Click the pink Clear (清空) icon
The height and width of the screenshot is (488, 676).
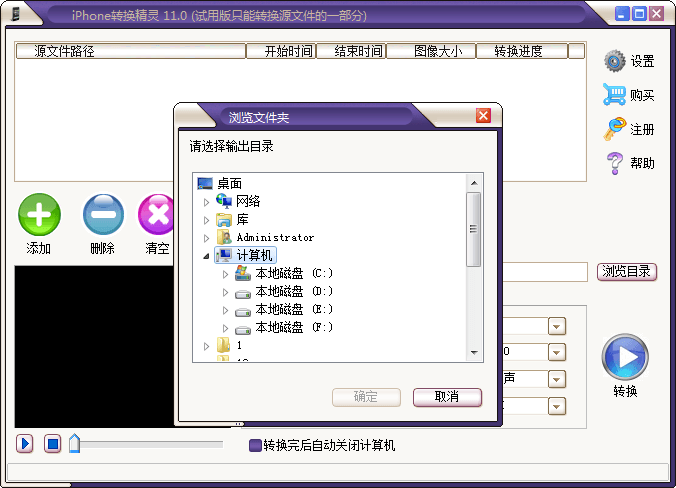(x=156, y=214)
